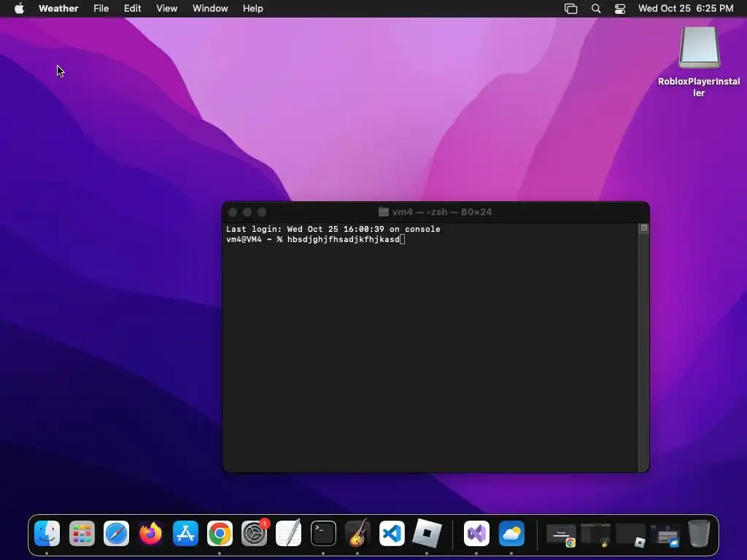Viewport: 747px width, 560px height.
Task: Open the View menu
Action: 167,8
